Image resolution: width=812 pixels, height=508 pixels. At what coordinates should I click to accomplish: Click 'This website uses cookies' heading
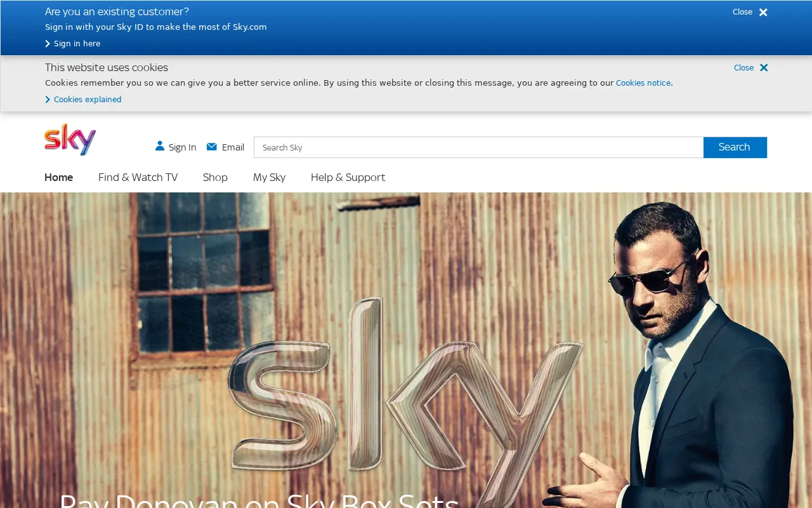point(107,67)
